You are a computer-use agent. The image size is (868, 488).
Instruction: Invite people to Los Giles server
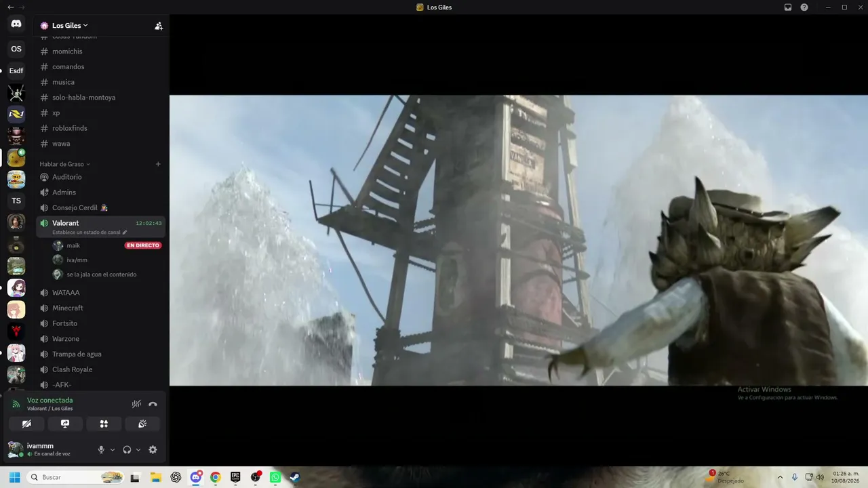[159, 26]
